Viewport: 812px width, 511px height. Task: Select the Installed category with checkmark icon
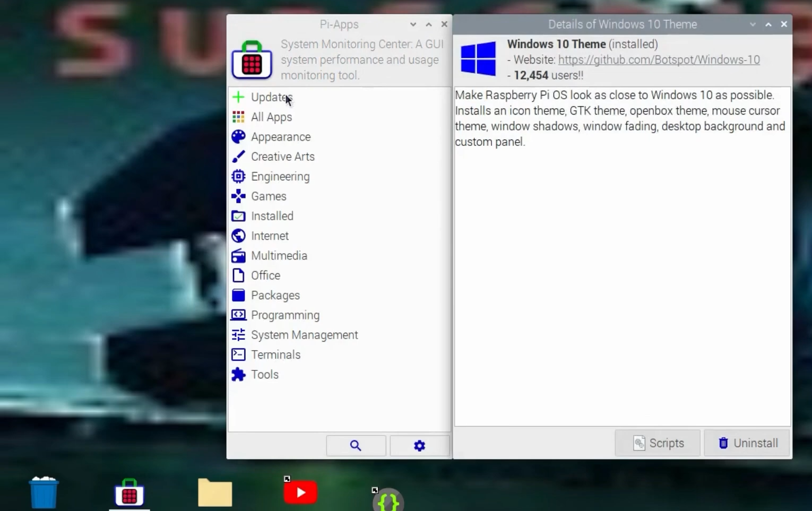click(x=272, y=216)
